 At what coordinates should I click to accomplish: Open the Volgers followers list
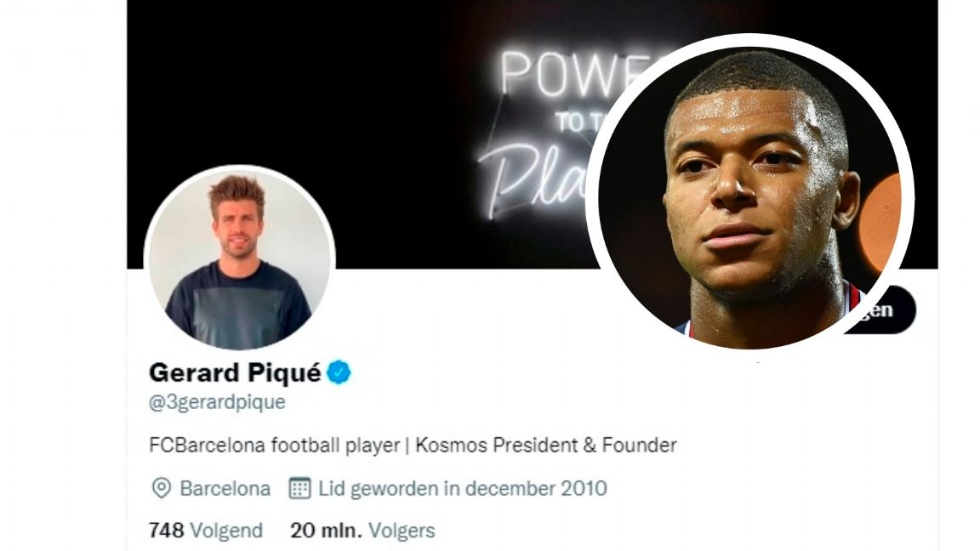(x=402, y=531)
